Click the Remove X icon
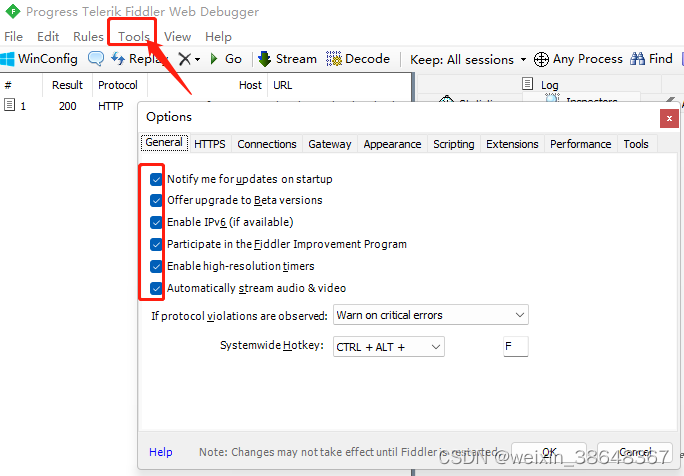The height and width of the screenshot is (476, 684). (185, 59)
